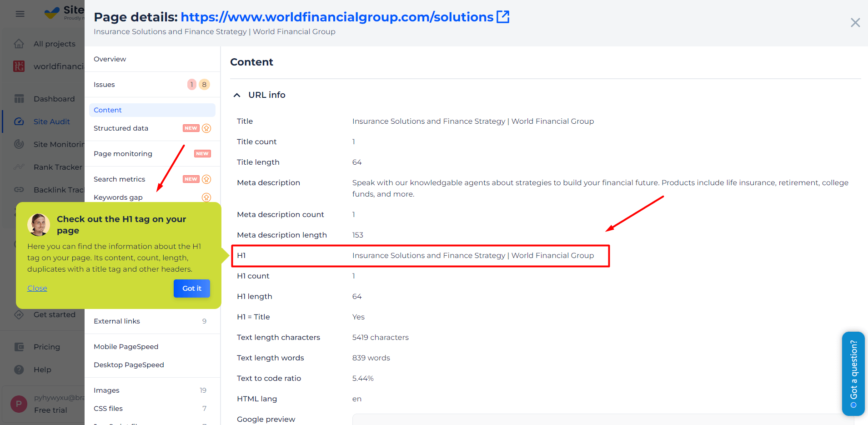
Task: Click the Site Monitoring sidebar icon
Action: (x=19, y=144)
